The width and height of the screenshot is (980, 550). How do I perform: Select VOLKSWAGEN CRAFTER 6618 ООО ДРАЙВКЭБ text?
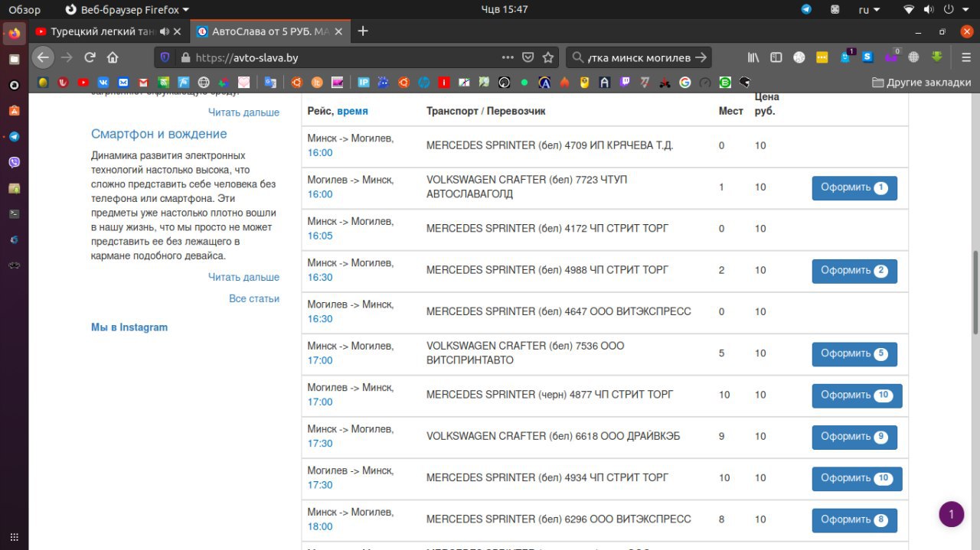553,436
